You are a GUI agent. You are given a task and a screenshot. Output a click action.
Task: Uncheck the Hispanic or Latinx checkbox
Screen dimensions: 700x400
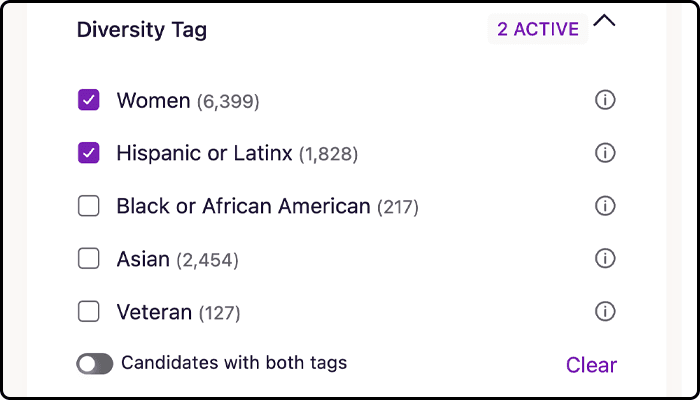click(x=89, y=153)
